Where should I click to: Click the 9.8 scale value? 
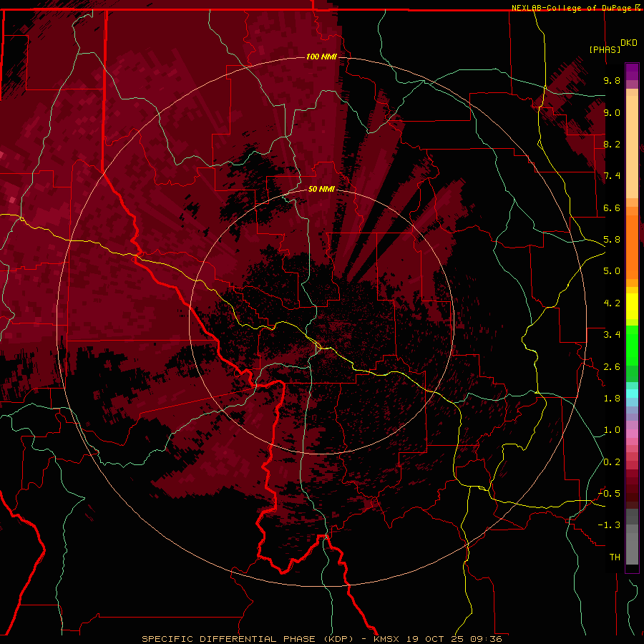612,80
